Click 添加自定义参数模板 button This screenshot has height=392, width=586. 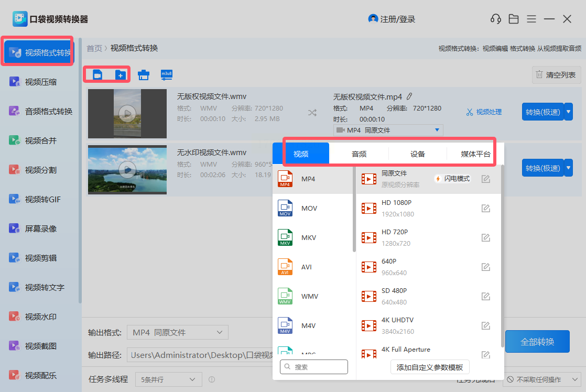pos(430,367)
